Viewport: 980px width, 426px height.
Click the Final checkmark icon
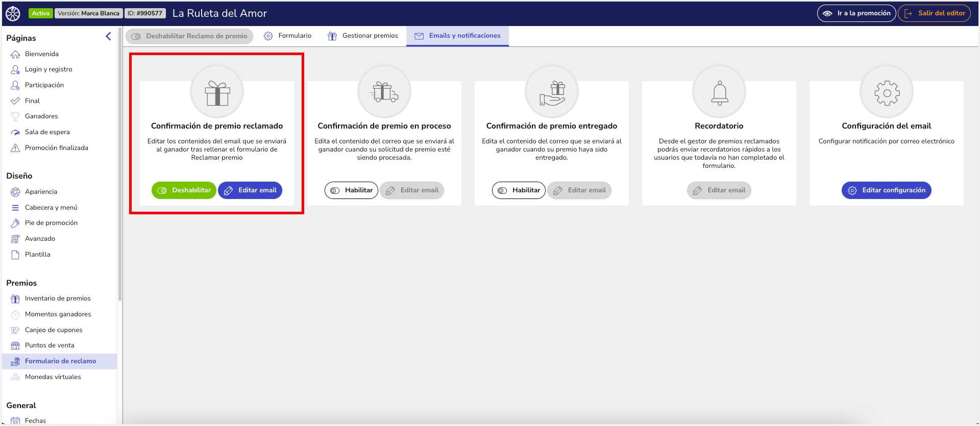click(15, 101)
